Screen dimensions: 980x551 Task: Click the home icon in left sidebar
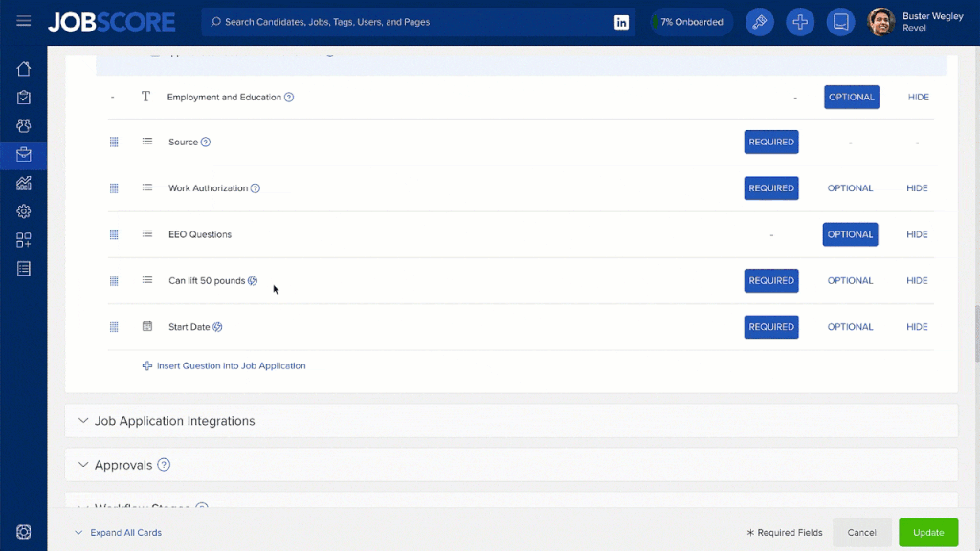(24, 69)
